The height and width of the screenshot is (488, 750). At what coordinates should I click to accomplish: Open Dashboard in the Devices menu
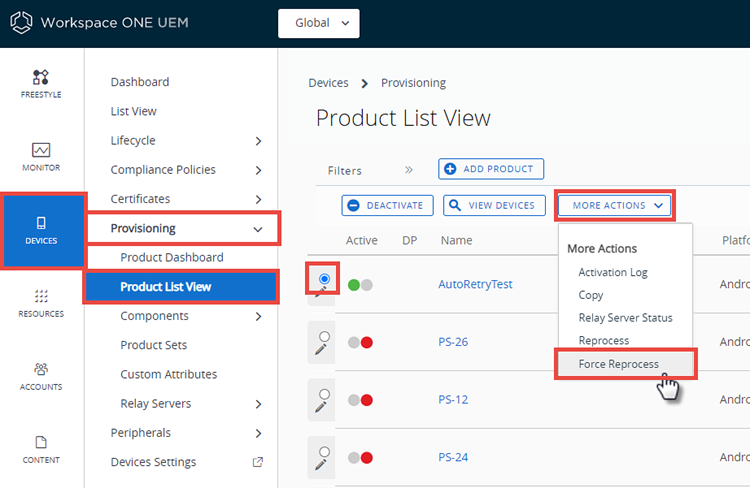(x=140, y=82)
